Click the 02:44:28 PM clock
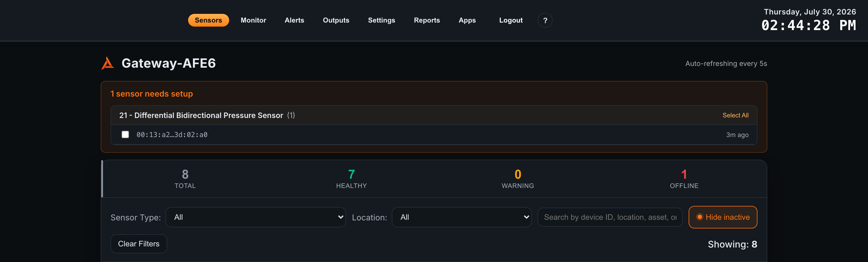The image size is (868, 262). pos(808,25)
